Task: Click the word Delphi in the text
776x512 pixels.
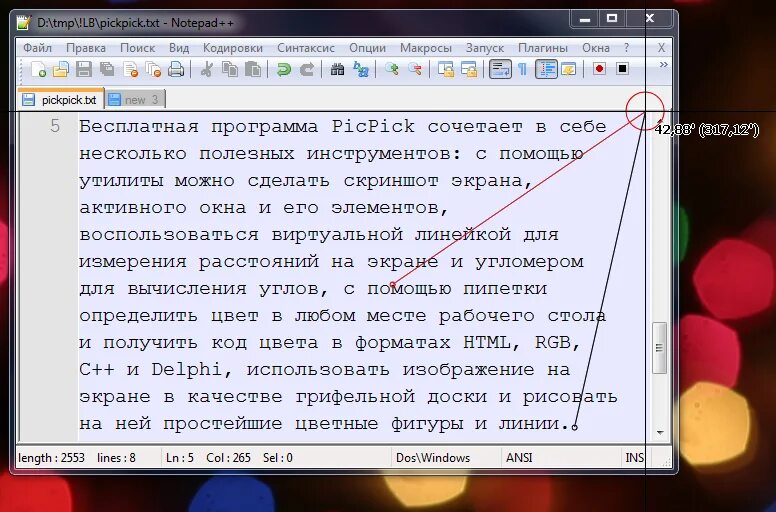Action: pos(187,370)
